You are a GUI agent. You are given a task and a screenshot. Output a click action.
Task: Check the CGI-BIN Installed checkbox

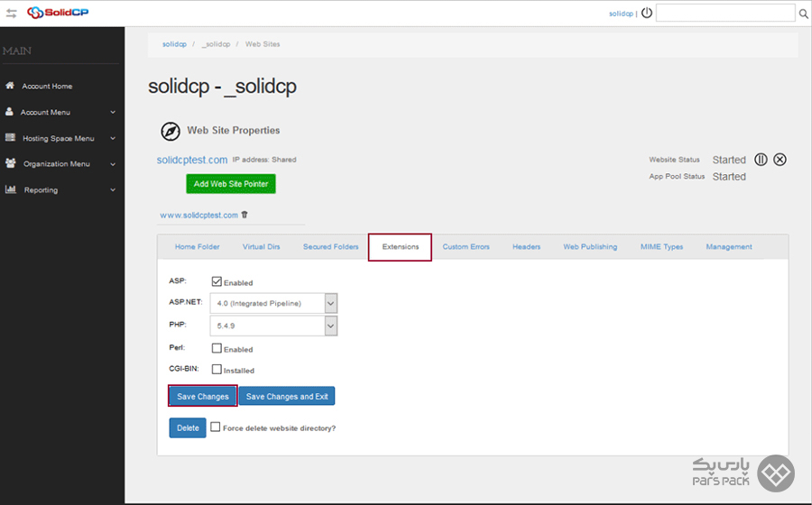[x=217, y=370]
